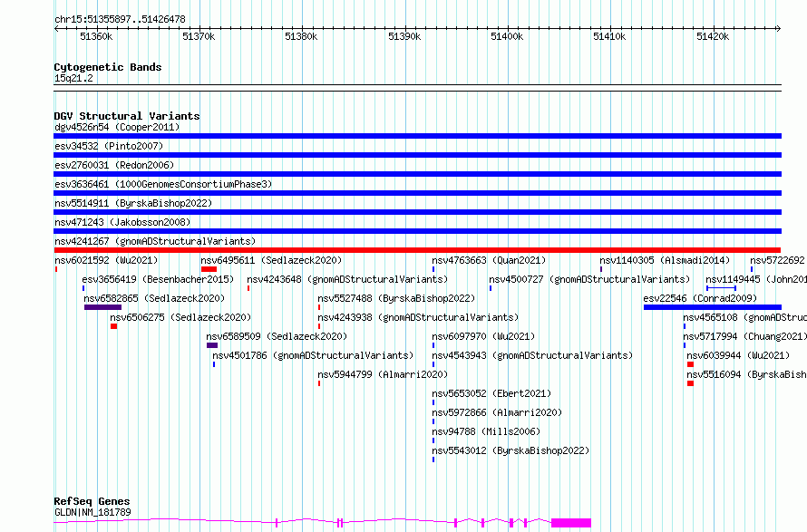Click the chr15:51355897..51426478 coordinate label
The image size is (807, 532).
120,19
